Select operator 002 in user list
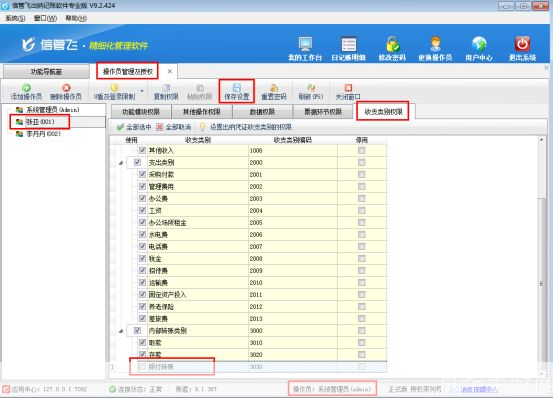The image size is (553, 398). tap(43, 134)
